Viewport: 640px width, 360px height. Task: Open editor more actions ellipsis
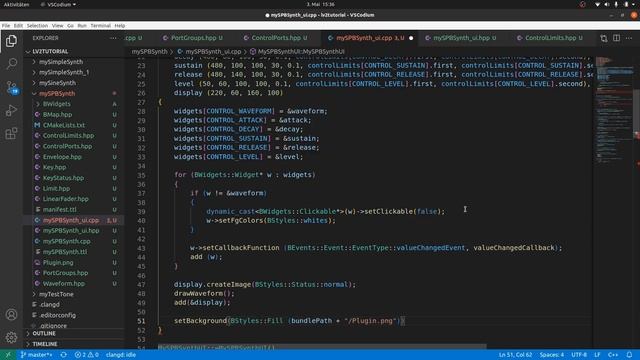[x=629, y=38]
